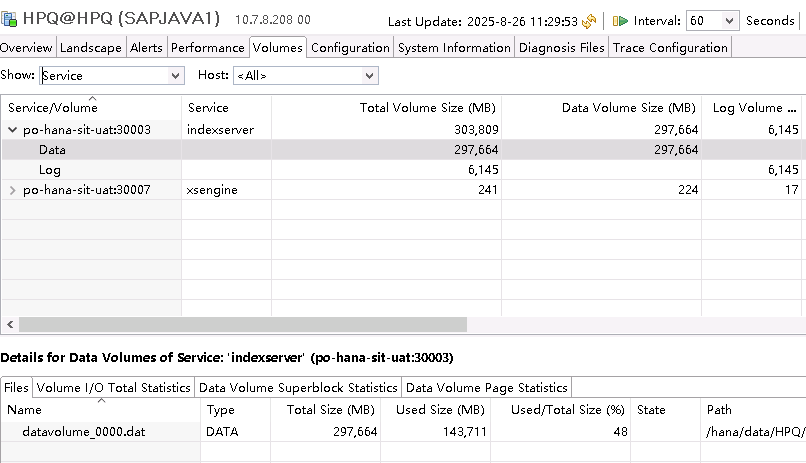Click the horizontal scrollbar thumb

pos(242,324)
